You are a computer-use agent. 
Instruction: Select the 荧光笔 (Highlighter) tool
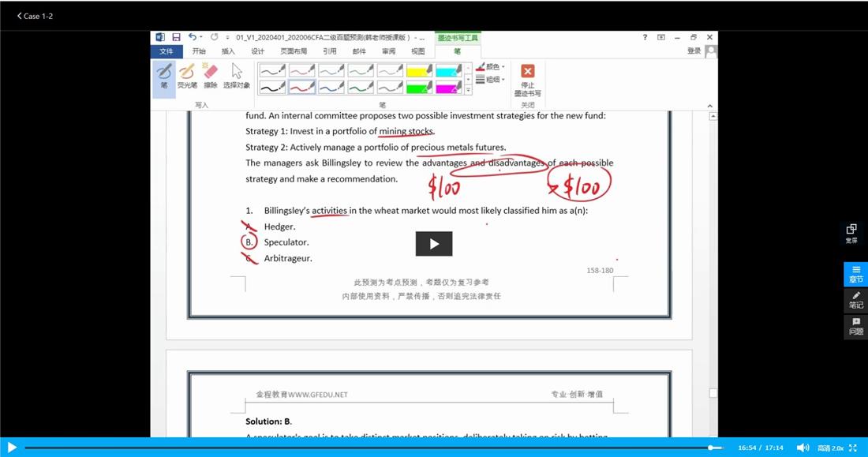(187, 77)
